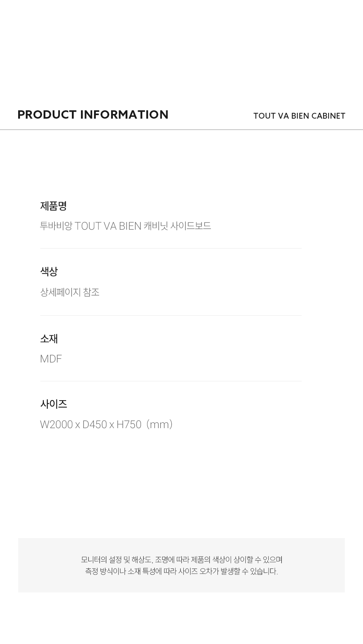363x644 pixels.
Task: Click the word CABINET in header
Action: click(329, 116)
